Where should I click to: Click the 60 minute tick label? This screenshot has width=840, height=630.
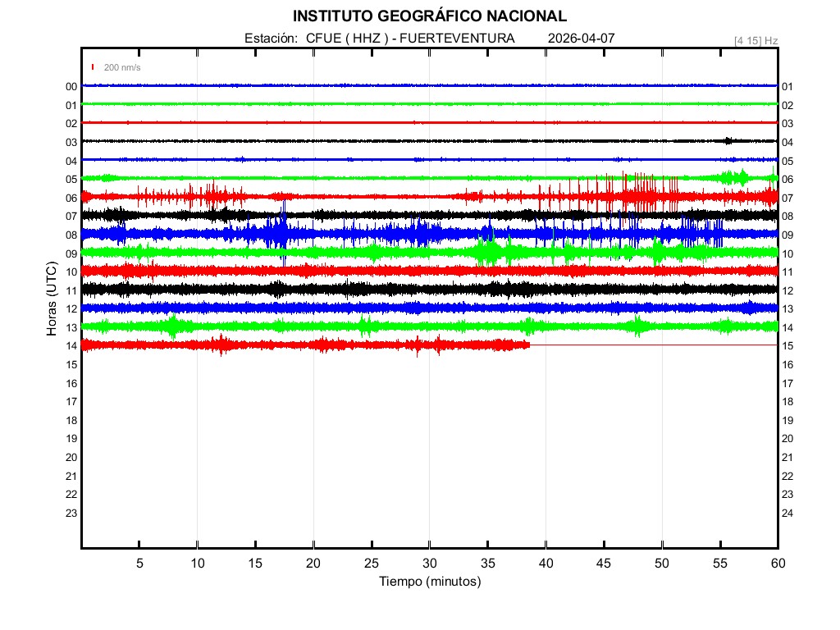[x=778, y=563]
